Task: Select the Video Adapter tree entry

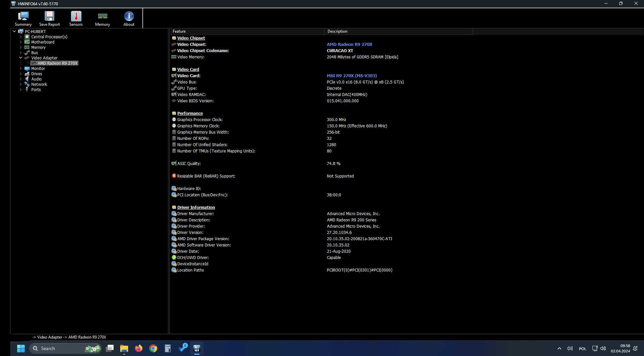Action: coord(44,58)
